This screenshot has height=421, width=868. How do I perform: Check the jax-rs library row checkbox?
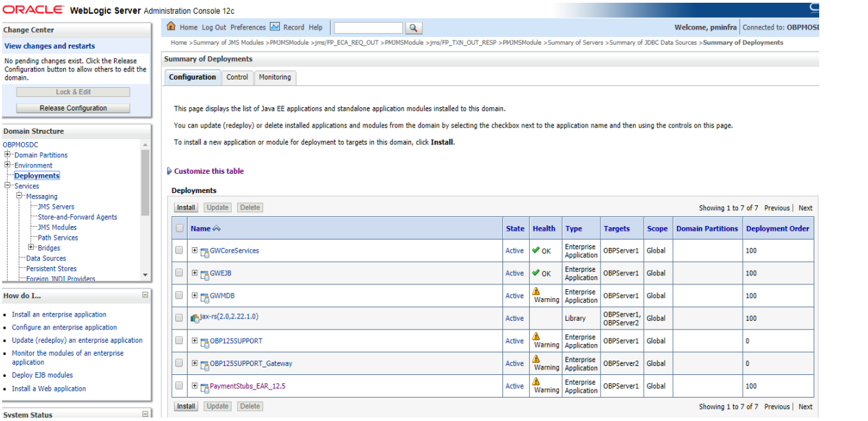tap(179, 318)
